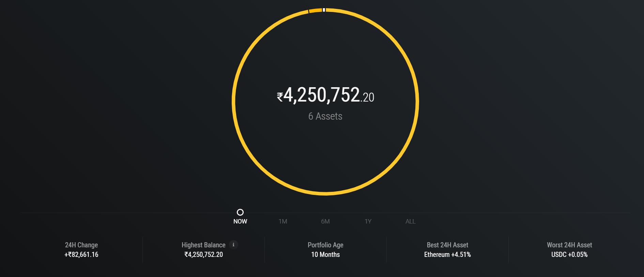Click the Highest Balance label
Viewport: 644px width, 277px height.
(203, 245)
